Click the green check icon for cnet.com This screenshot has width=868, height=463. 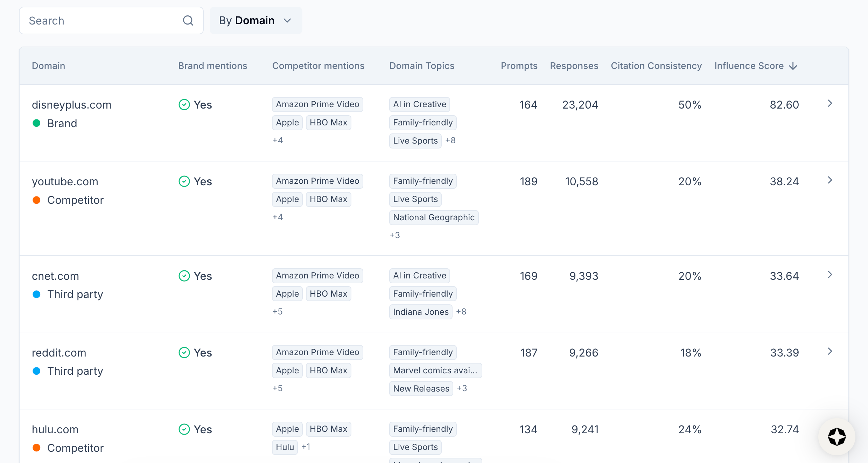click(184, 276)
